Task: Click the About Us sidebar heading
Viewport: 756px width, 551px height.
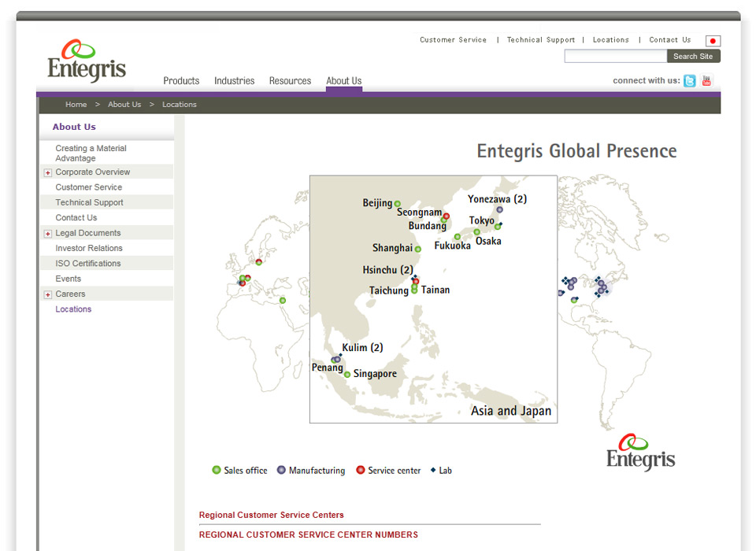Action: point(74,127)
